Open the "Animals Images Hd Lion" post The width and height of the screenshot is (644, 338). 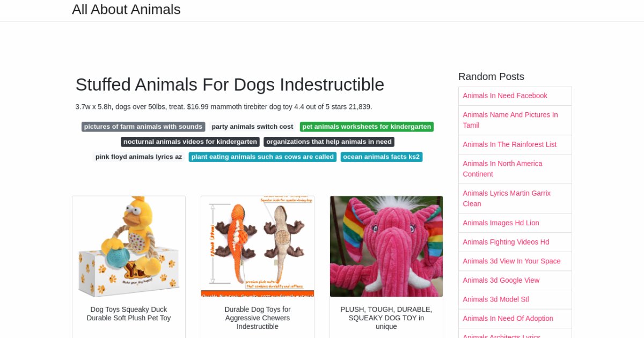[x=501, y=223]
